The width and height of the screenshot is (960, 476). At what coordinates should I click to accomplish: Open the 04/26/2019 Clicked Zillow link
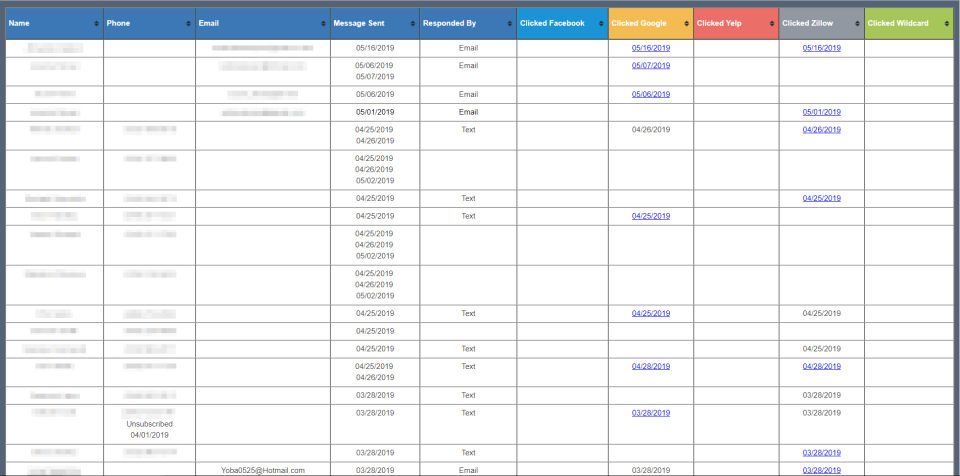[x=822, y=130]
